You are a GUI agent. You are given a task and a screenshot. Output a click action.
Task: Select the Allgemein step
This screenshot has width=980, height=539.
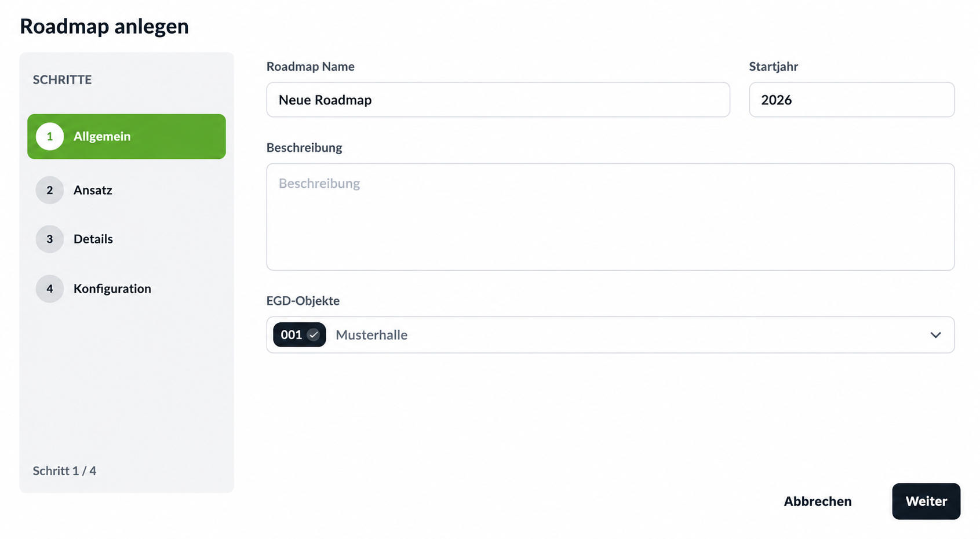click(x=126, y=137)
